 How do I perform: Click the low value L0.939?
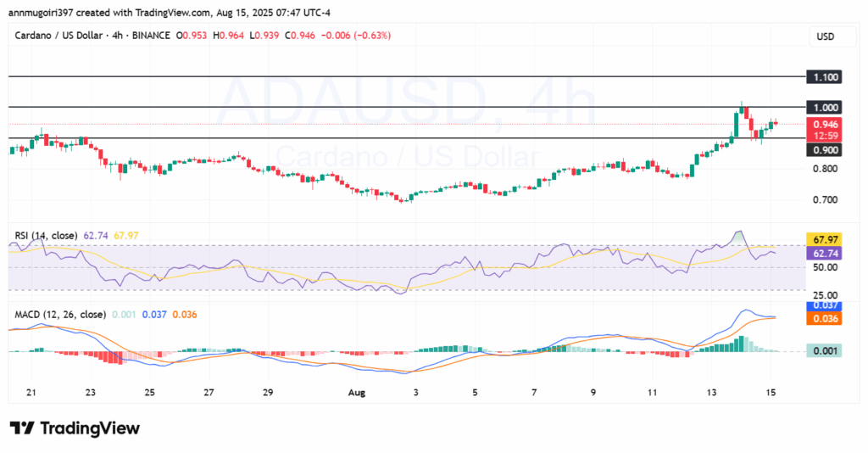pyautogui.click(x=264, y=36)
